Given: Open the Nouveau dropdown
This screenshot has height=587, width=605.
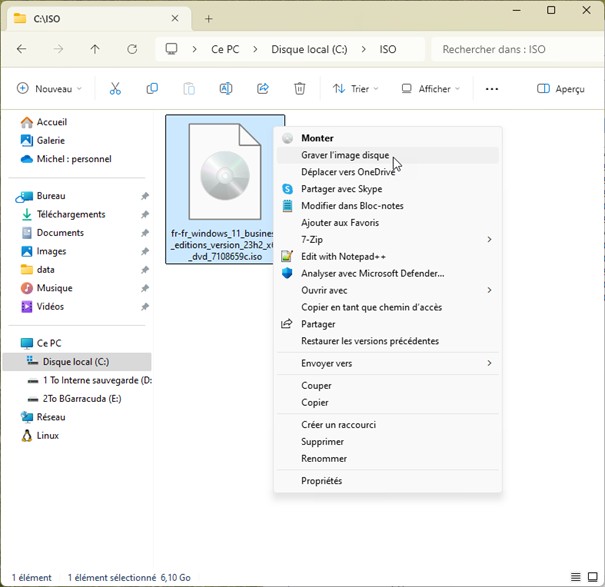Looking at the screenshot, I should coord(49,89).
